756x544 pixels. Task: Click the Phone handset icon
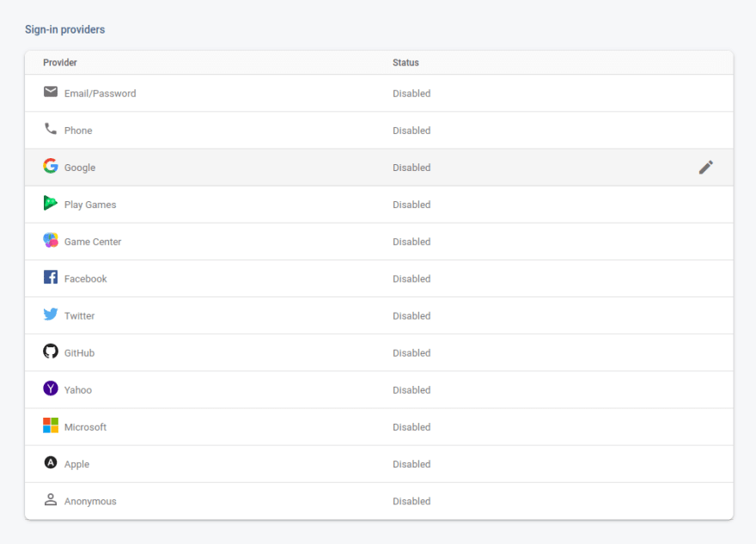[51, 128]
